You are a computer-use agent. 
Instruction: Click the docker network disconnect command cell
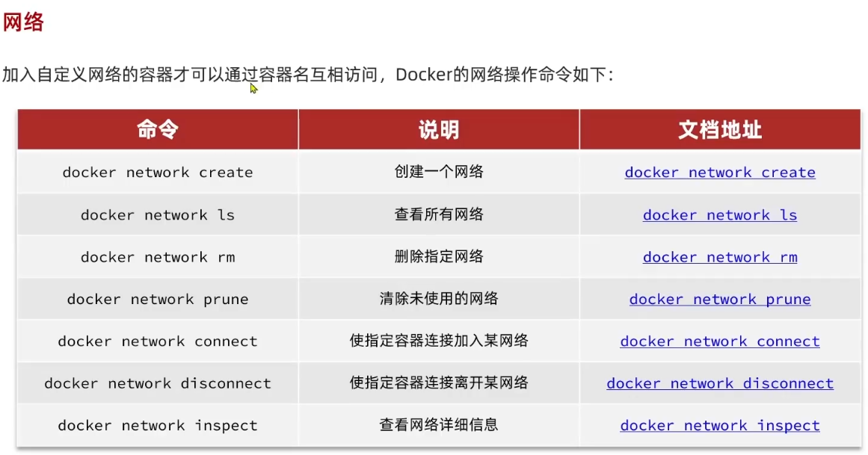[158, 383]
